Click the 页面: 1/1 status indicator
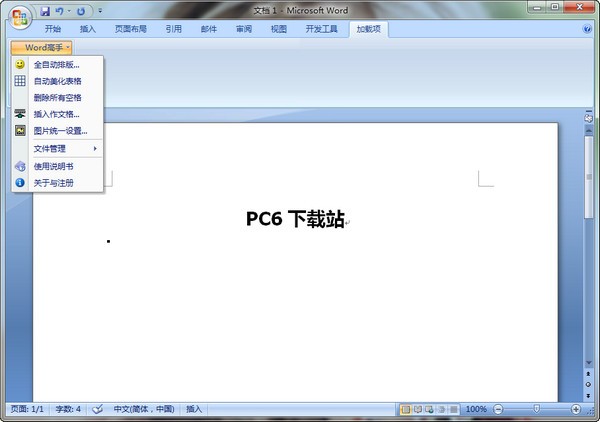The height and width of the screenshot is (422, 600). coord(27,409)
